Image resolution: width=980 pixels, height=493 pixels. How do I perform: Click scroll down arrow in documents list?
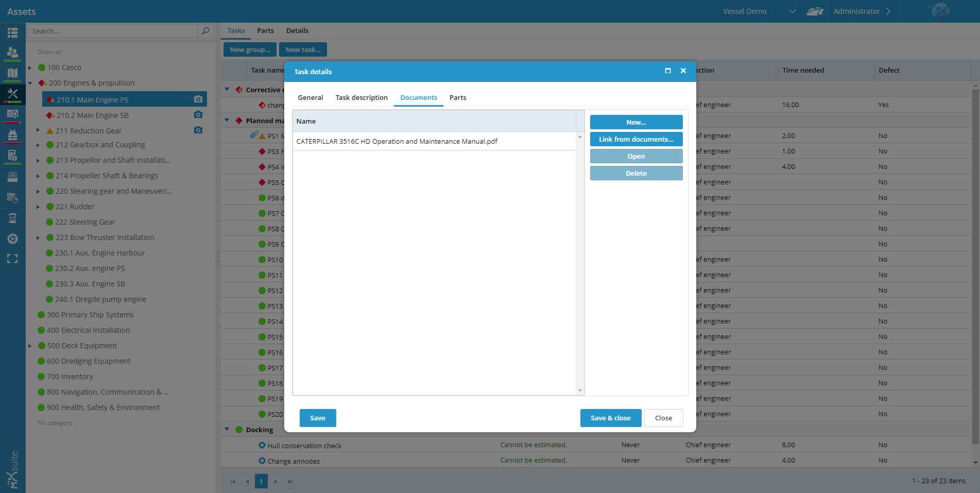pos(580,390)
